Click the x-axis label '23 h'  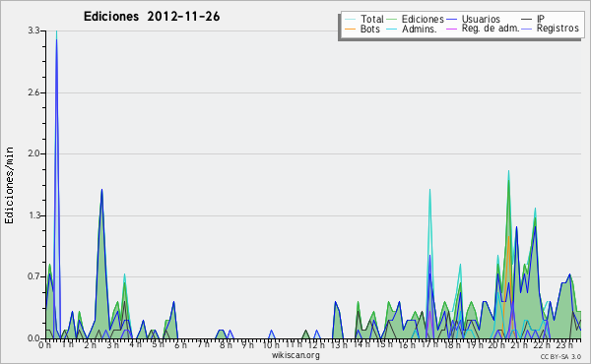tap(565, 344)
